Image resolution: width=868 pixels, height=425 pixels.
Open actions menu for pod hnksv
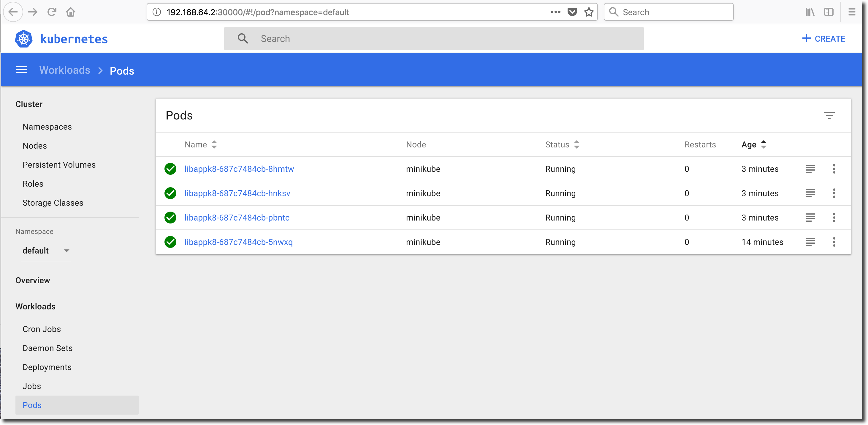coord(834,193)
